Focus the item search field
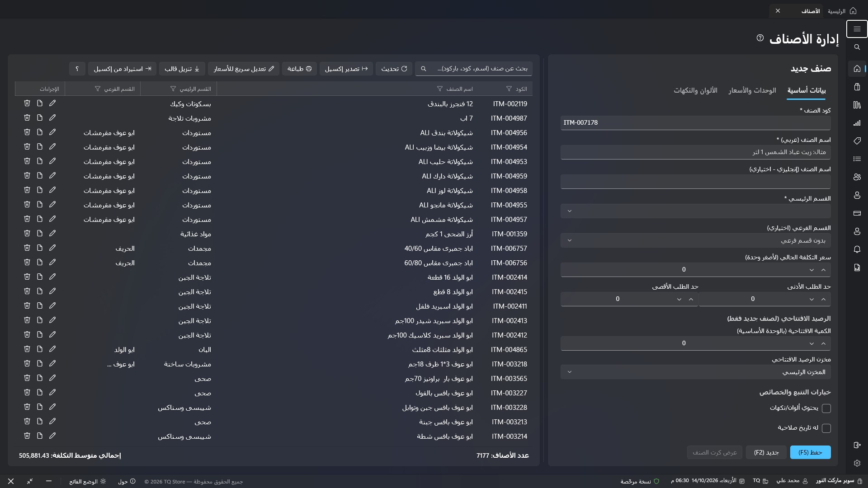Screen dimensions: 868x488 coord(474,69)
